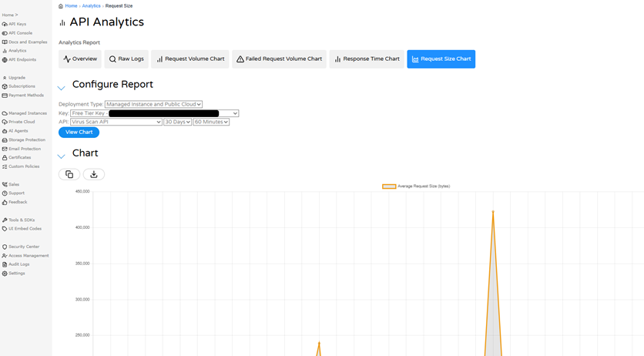The height and width of the screenshot is (356, 644).
Task: Click Request Size breadcrumb text
Action: (119, 6)
